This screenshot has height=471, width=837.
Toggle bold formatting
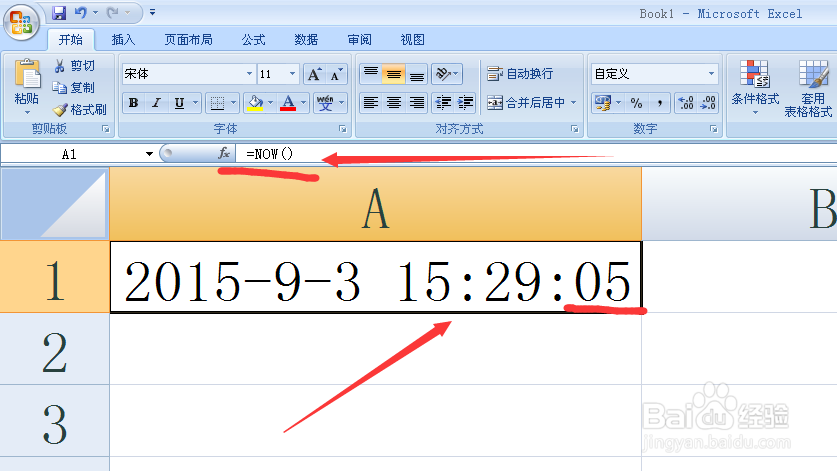click(133, 103)
